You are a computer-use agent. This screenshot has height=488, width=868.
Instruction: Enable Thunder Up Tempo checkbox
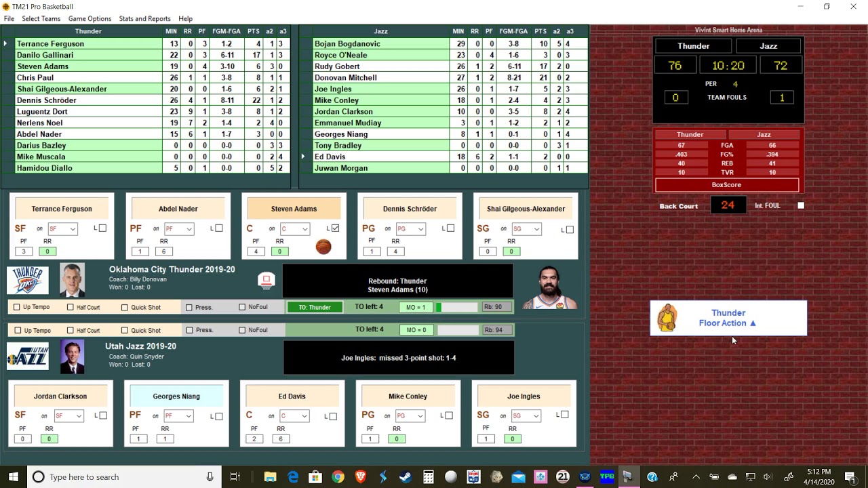pos(17,308)
